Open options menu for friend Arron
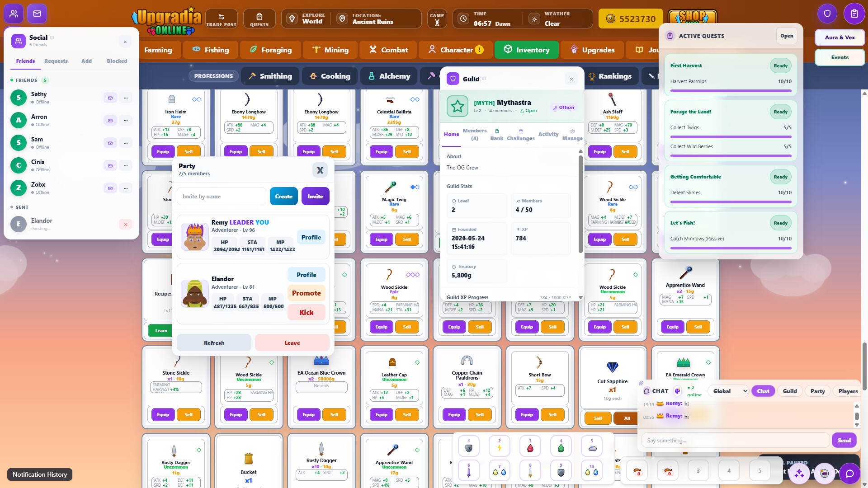This screenshot has height=488, width=868. [x=126, y=120]
